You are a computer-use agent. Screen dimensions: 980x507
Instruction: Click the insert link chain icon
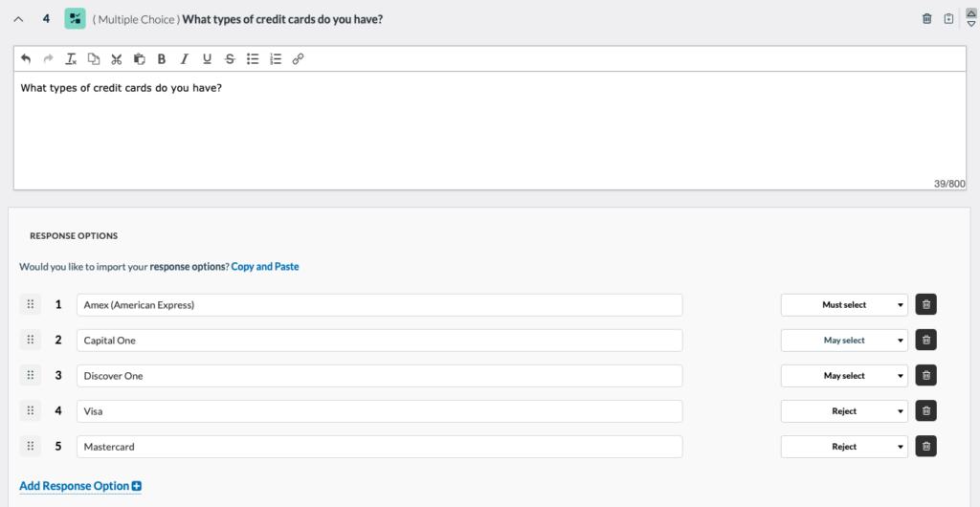click(299, 58)
